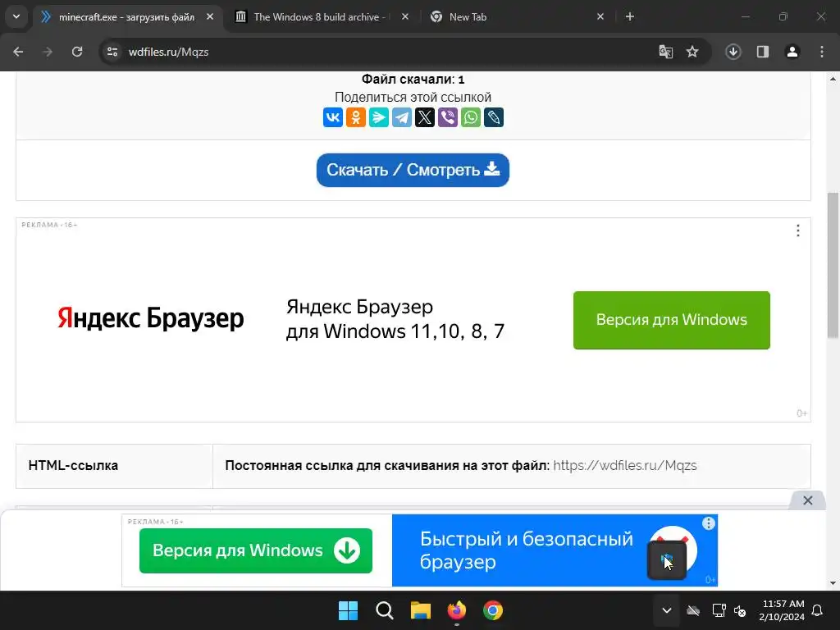Image resolution: width=840 pixels, height=630 pixels.
Task: Share link via X (Twitter) icon
Action: coord(425,117)
